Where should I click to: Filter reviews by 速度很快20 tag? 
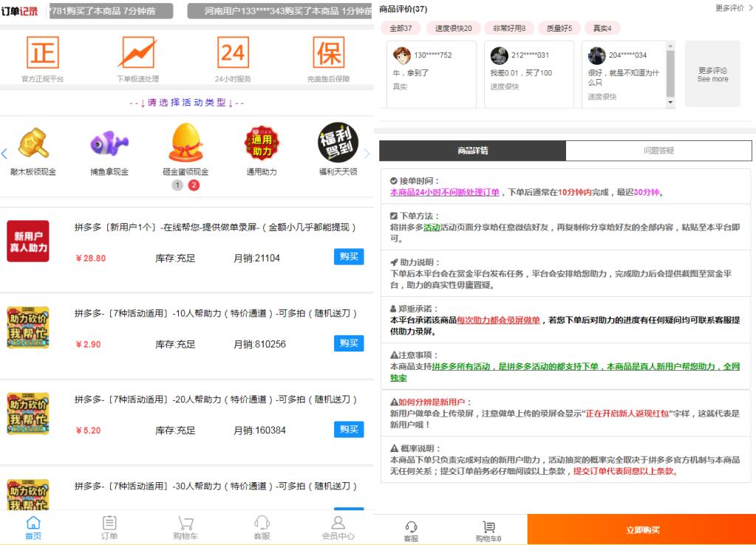454,28
